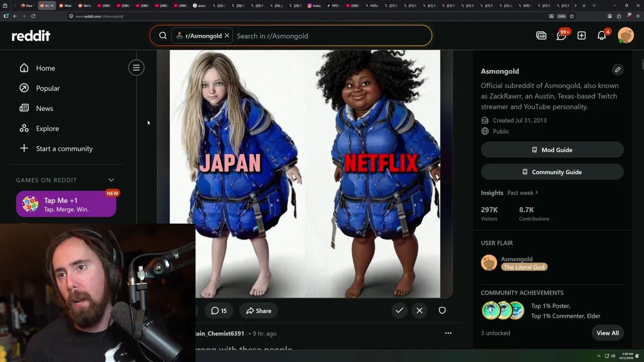
Task: Bookmark this page star icon
Action: click(572, 16)
